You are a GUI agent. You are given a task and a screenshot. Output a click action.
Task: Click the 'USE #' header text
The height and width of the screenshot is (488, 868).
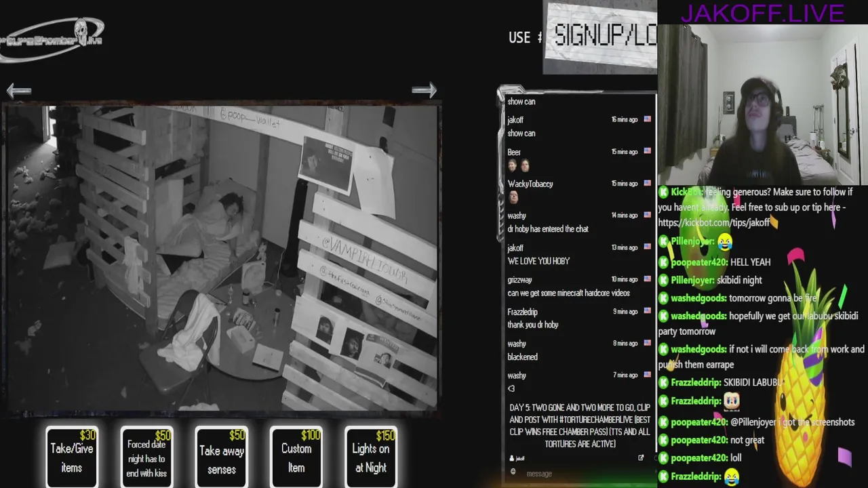pos(525,37)
